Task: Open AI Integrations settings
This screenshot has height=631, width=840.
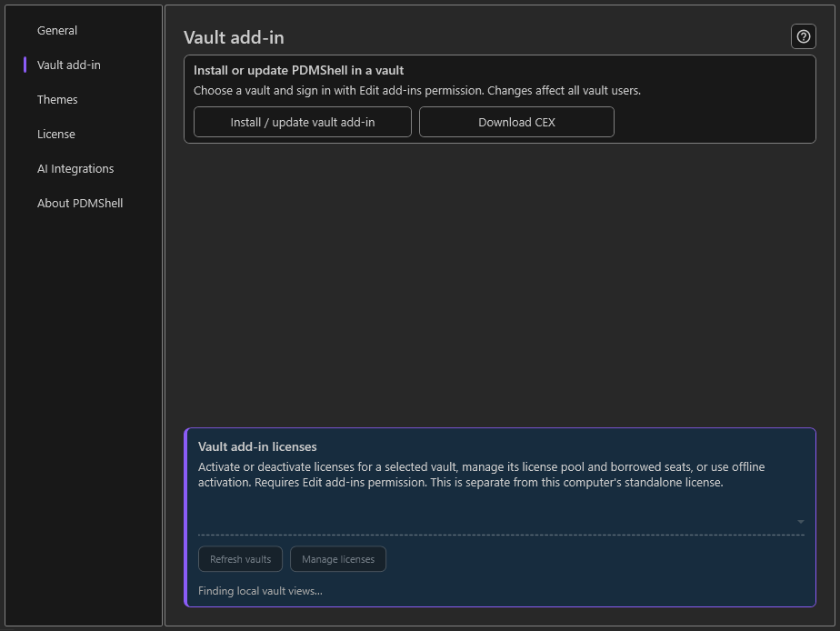Action: pos(75,169)
